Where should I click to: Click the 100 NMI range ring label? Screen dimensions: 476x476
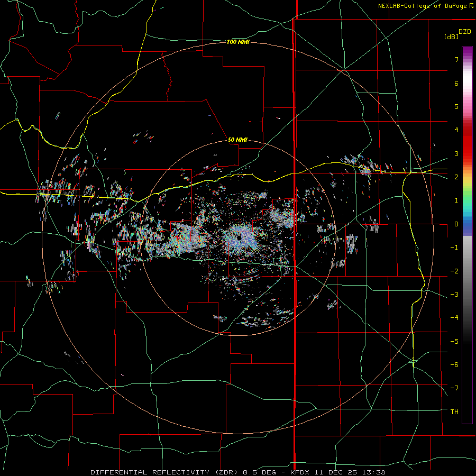[x=238, y=42]
